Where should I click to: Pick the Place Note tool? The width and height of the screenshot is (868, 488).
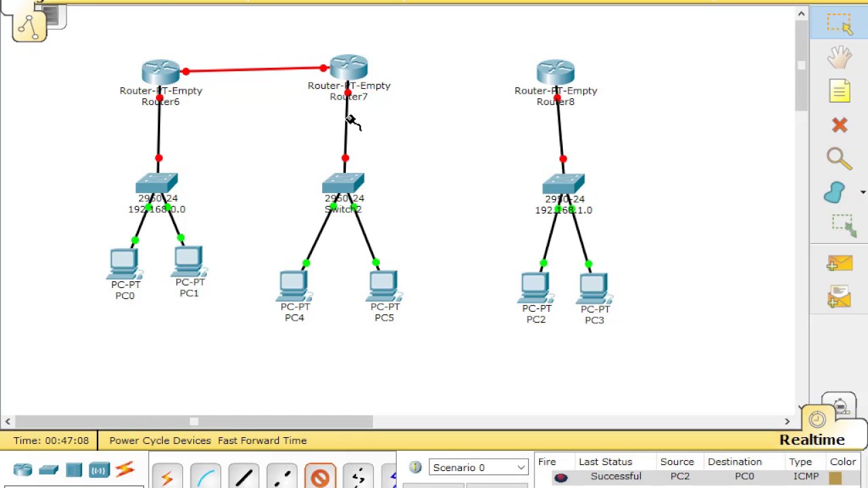(839, 91)
